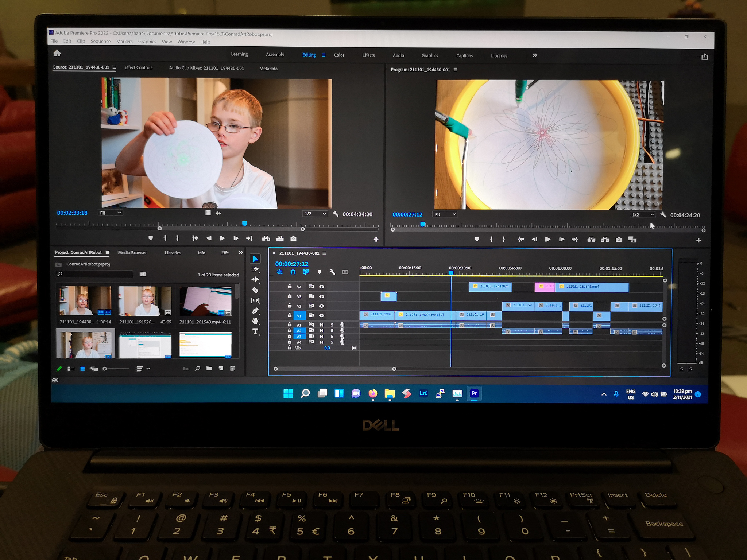
Task: Click the Export Frame camera icon in Program monitor
Action: pos(619,240)
